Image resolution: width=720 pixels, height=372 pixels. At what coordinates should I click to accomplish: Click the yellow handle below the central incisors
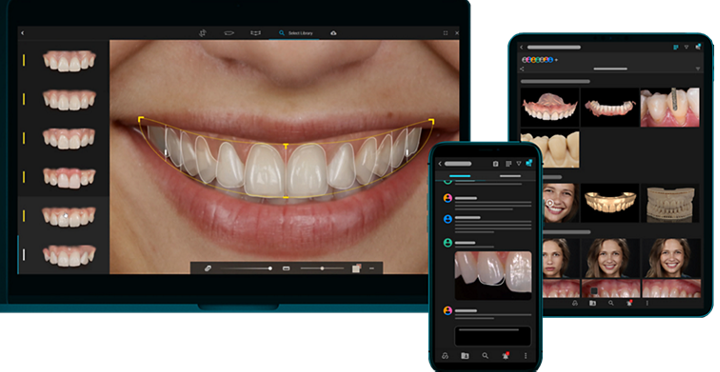click(x=286, y=197)
